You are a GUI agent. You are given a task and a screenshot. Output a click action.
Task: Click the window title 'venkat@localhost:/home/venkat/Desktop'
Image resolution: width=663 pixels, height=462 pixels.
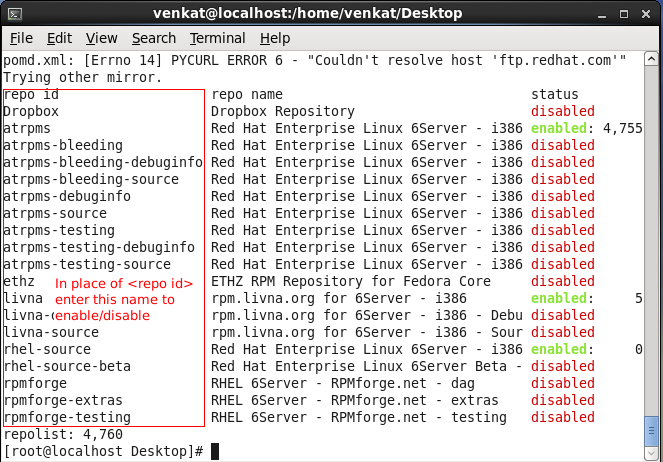[x=307, y=14]
